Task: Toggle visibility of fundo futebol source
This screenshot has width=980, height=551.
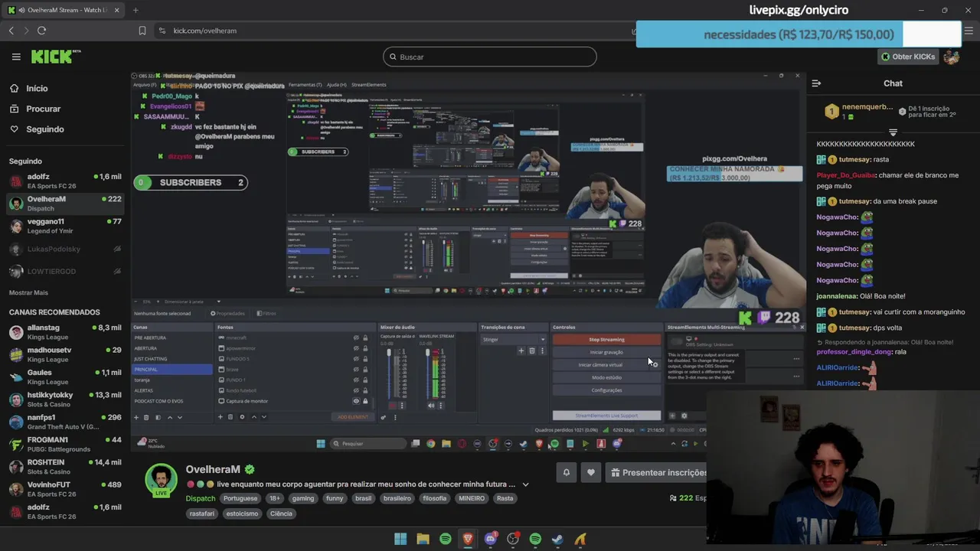Action: (x=356, y=390)
